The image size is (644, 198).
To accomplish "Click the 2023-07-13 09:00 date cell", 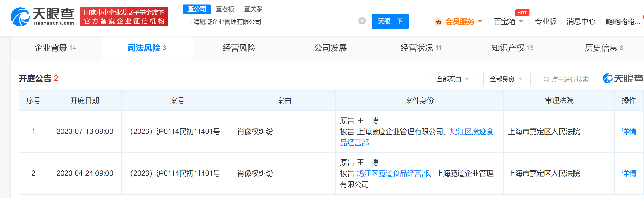I will coord(85,132).
